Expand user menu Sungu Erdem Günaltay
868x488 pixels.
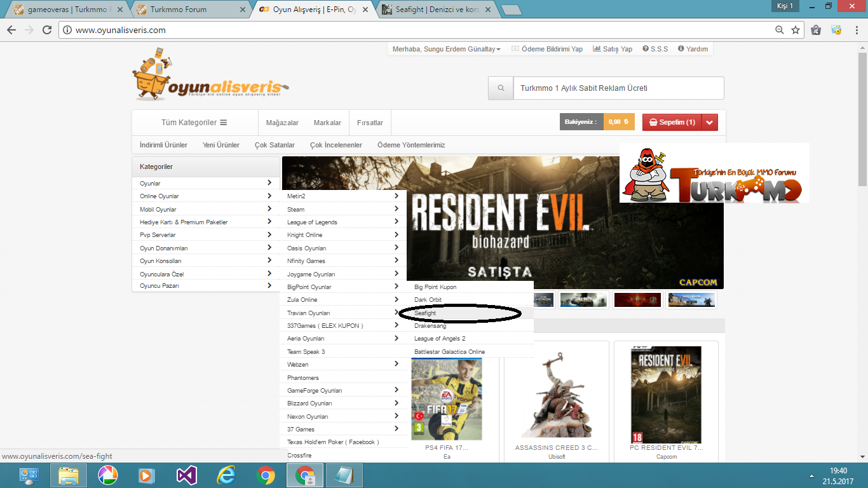coord(446,49)
